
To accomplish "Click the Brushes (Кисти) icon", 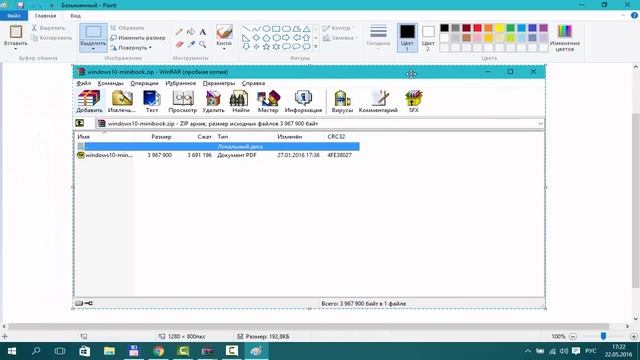I will point(224,32).
